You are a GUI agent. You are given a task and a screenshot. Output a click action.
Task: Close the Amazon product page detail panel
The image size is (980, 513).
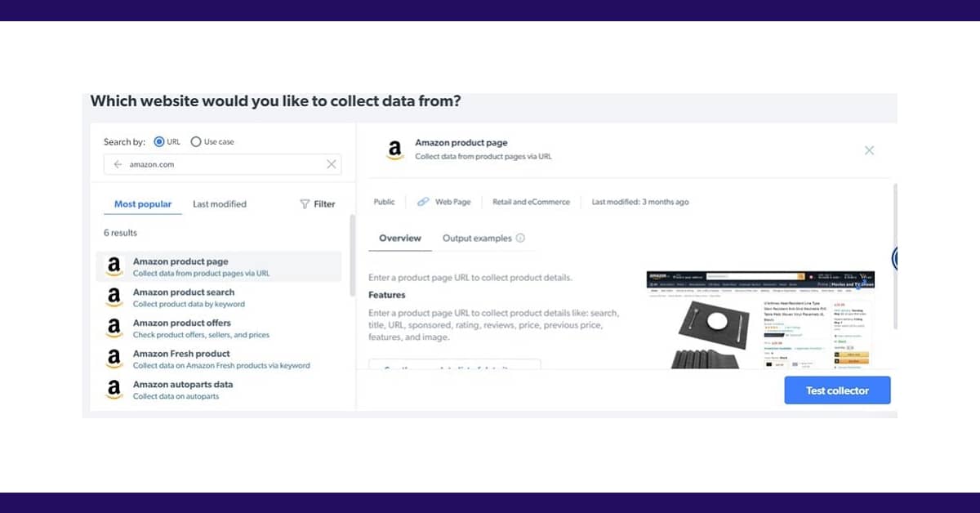point(869,150)
